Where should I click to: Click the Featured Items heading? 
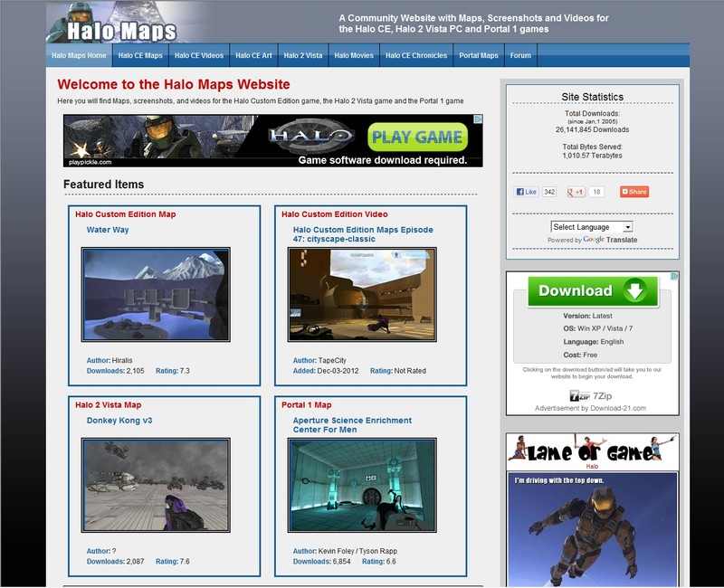tap(103, 185)
